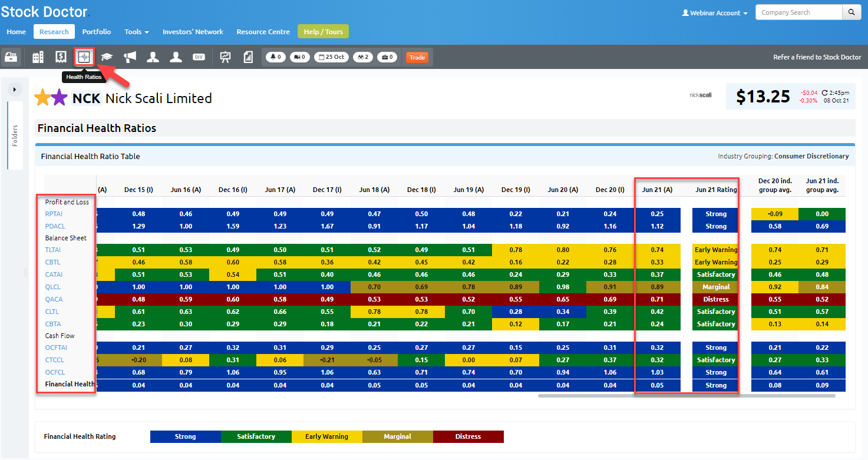The width and height of the screenshot is (868, 460).
Task: Click the magnifier search button
Action: pyautogui.click(x=851, y=12)
